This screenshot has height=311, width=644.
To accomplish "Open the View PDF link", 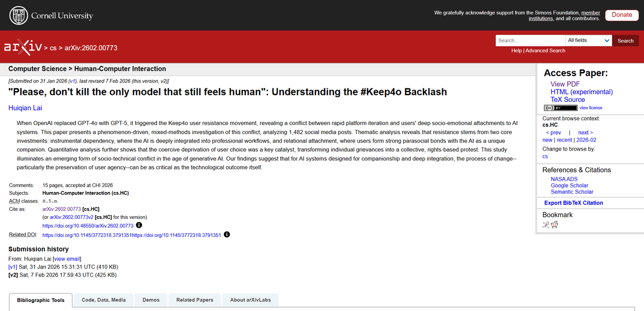I will pyautogui.click(x=565, y=84).
